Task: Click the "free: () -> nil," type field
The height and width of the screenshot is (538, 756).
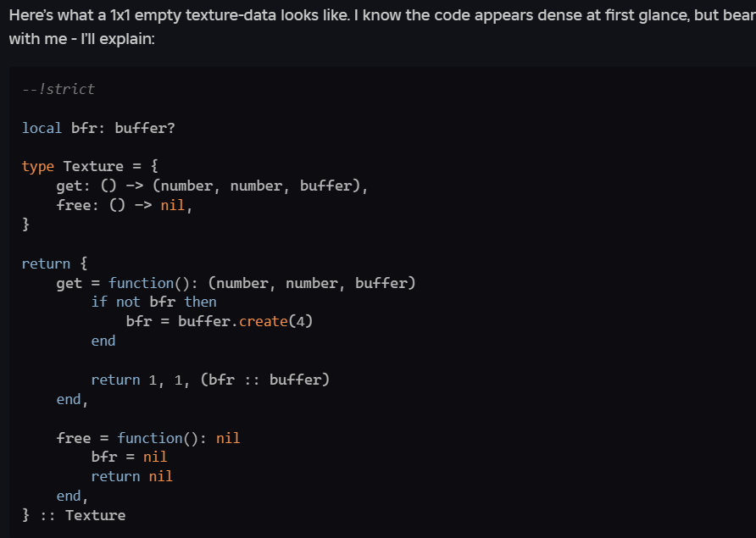Action: [125, 205]
